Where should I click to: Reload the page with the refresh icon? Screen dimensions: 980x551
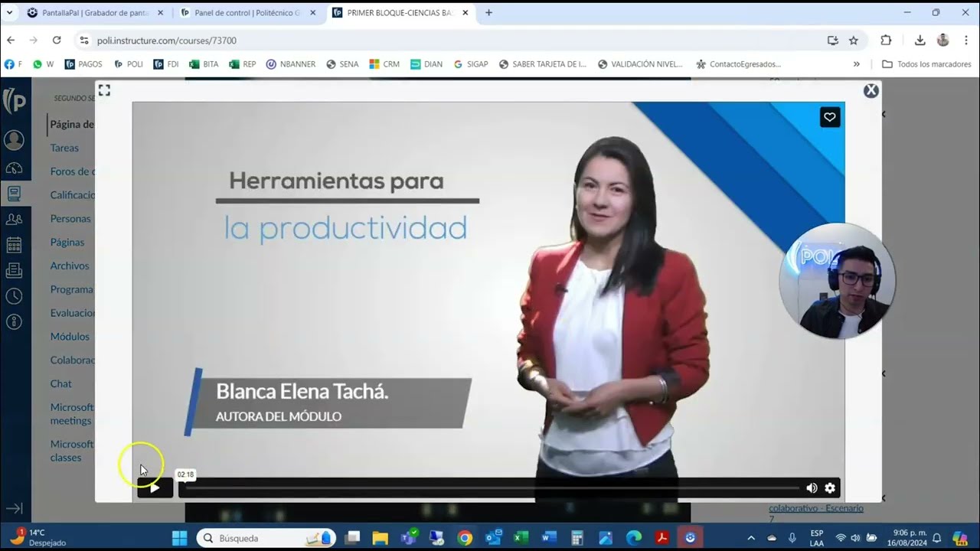57,41
